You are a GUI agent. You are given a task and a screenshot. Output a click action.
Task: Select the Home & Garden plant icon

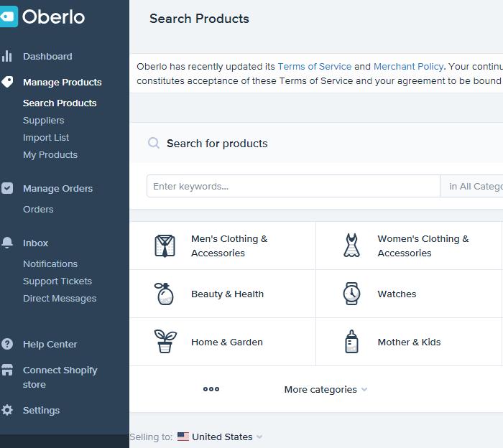pos(165,342)
